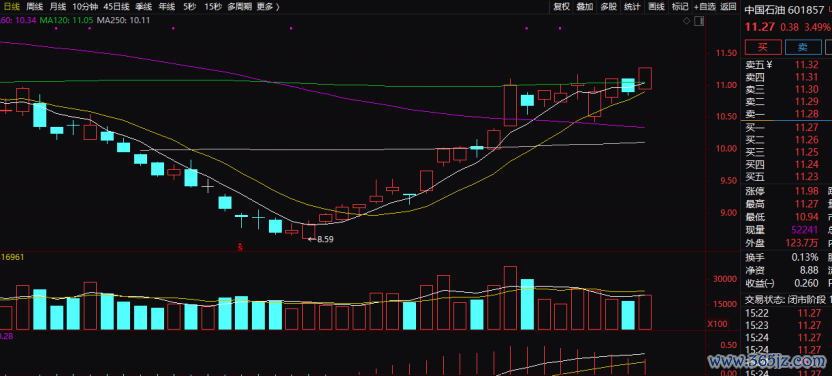Screen dimensions: 832x376
Task: Click the red S marker below candles
Action: [x=240, y=247]
